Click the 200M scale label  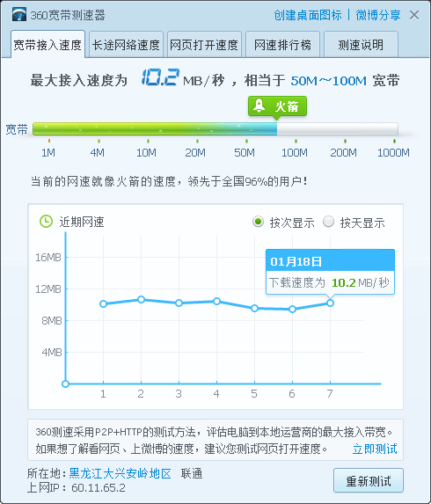344,152
